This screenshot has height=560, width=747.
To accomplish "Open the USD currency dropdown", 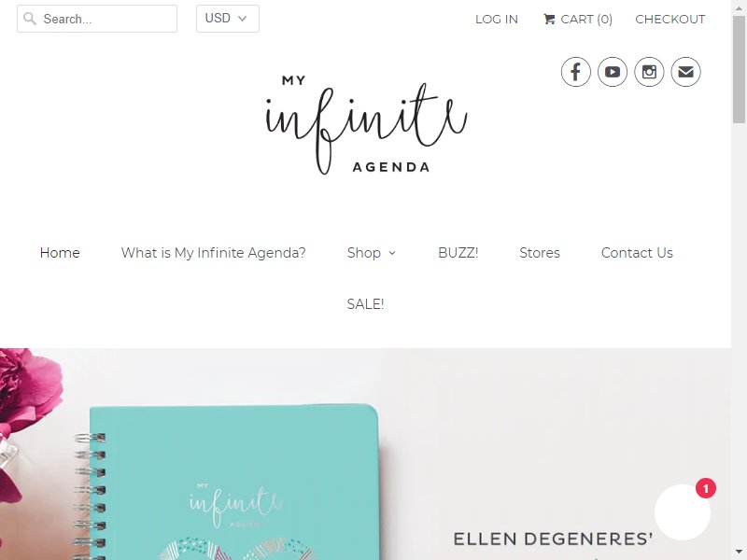I will tap(228, 19).
